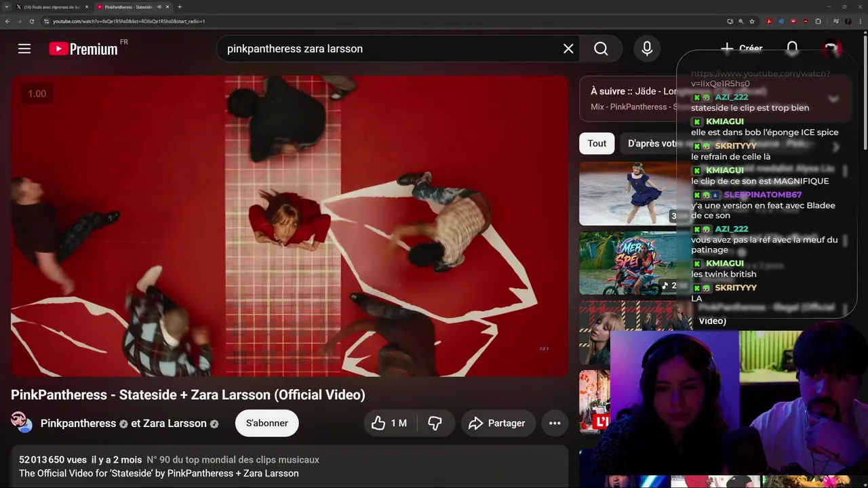
Task: Click chat message 'les twink british'
Action: point(724,274)
